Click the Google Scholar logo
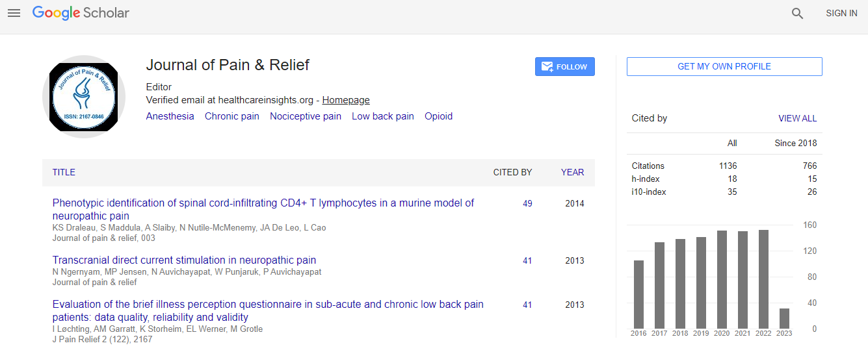Image resolution: width=868 pixels, height=352 pixels. pos(81,13)
